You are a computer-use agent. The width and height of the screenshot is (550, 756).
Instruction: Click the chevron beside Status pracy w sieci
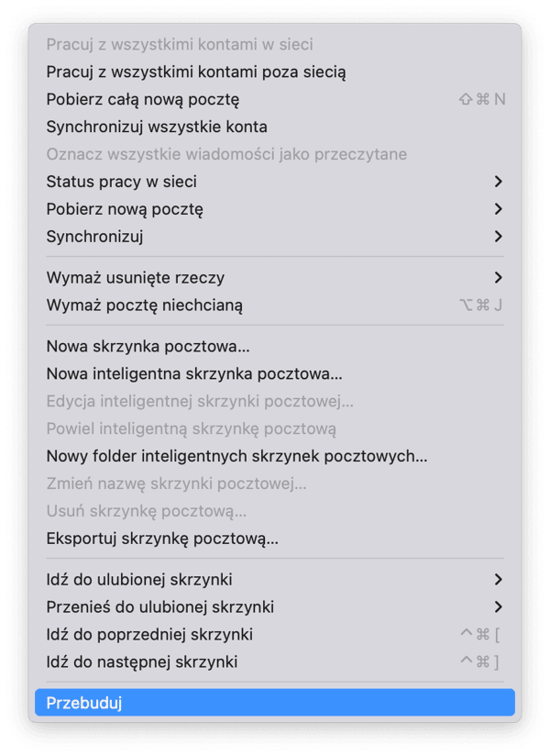(499, 182)
